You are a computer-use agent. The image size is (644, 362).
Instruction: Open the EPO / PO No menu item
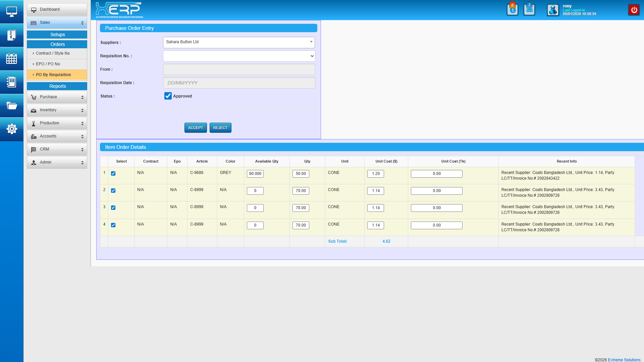pyautogui.click(x=48, y=64)
